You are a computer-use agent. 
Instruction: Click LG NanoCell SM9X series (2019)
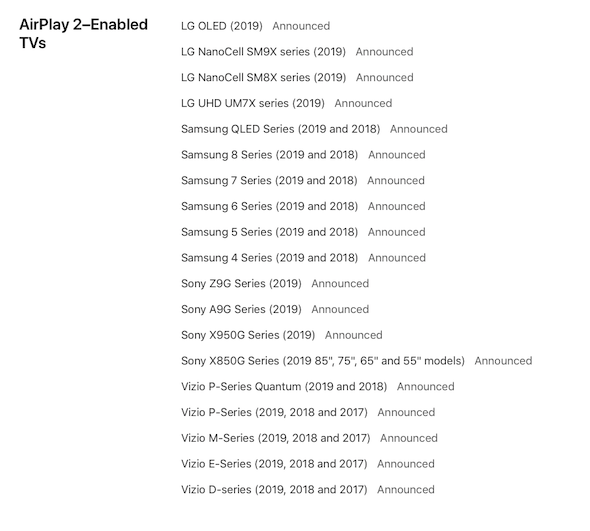pos(263,52)
